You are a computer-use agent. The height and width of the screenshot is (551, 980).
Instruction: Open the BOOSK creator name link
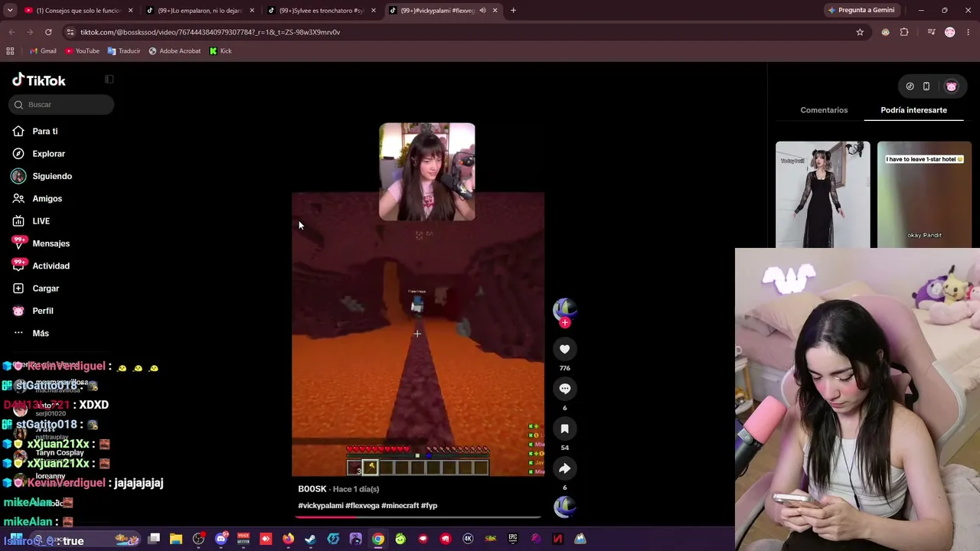tap(312, 489)
